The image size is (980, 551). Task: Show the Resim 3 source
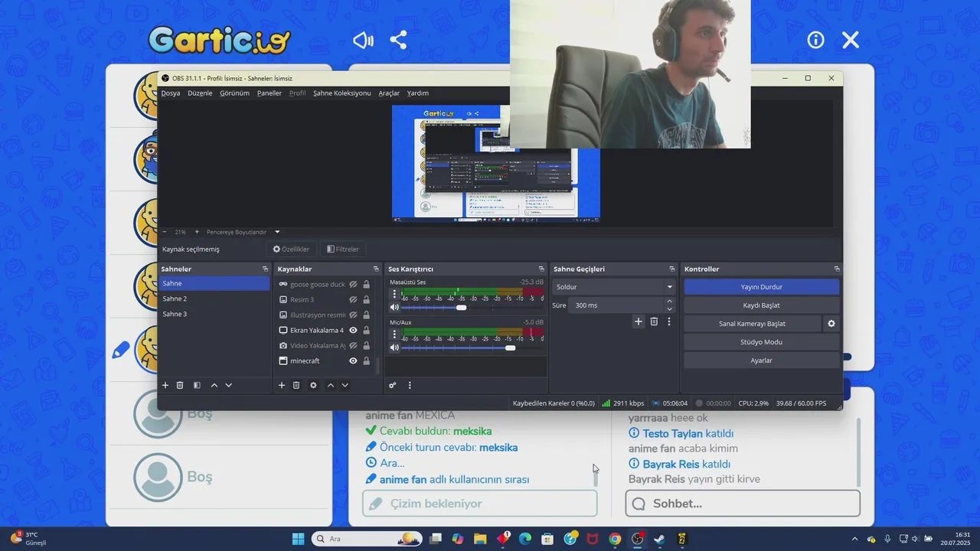point(354,300)
